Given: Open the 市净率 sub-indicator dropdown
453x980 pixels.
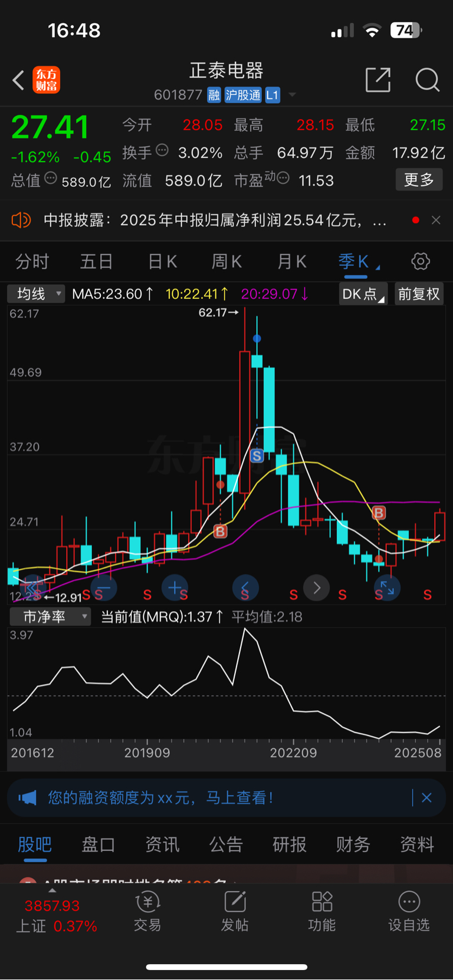Looking at the screenshot, I should pos(50,616).
